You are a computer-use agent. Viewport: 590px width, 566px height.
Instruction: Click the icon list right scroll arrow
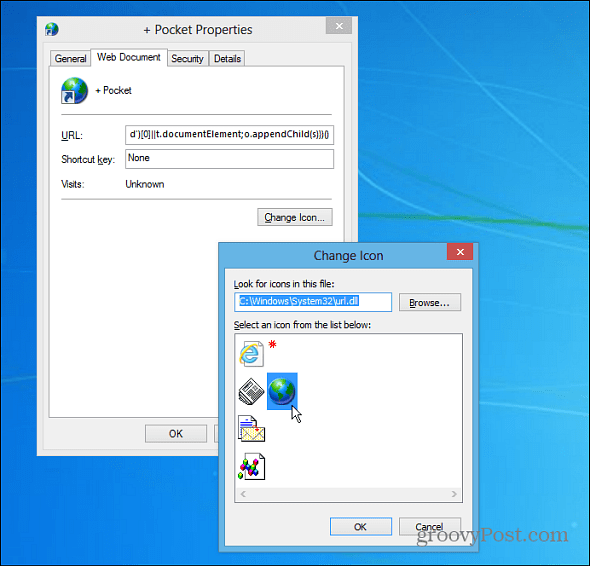tap(454, 494)
